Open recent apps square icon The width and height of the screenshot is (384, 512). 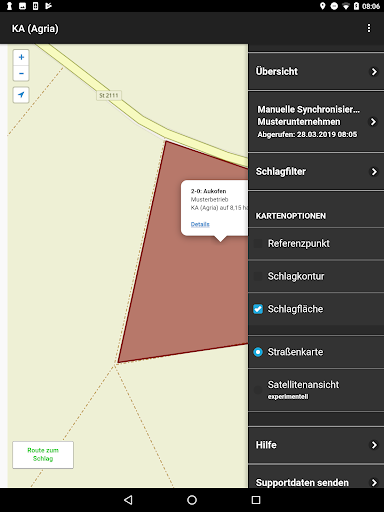(256, 500)
